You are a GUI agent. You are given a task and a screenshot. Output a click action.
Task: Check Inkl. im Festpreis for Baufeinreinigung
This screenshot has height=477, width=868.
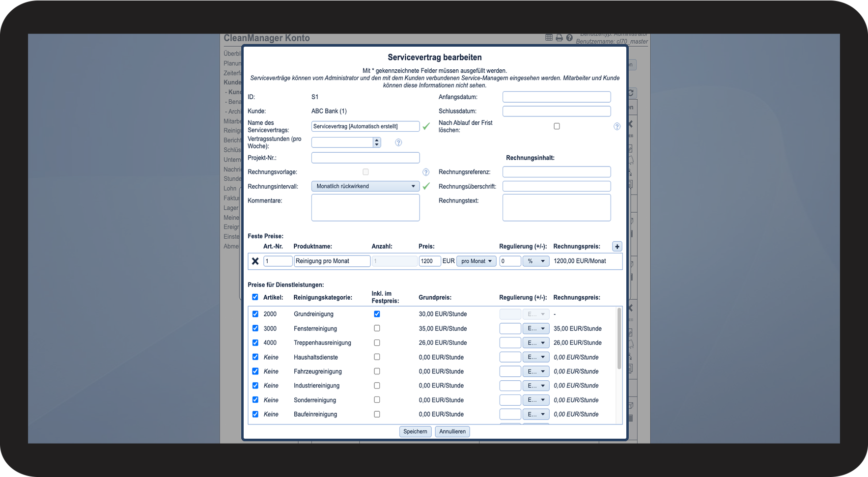click(377, 414)
